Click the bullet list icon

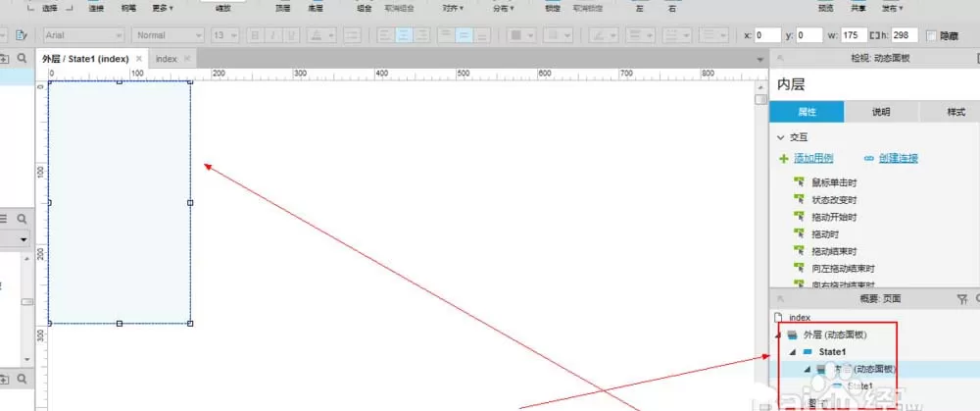[x=353, y=35]
